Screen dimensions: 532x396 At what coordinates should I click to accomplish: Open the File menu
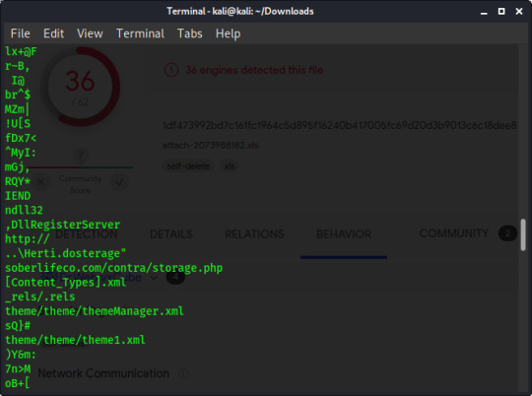point(20,33)
